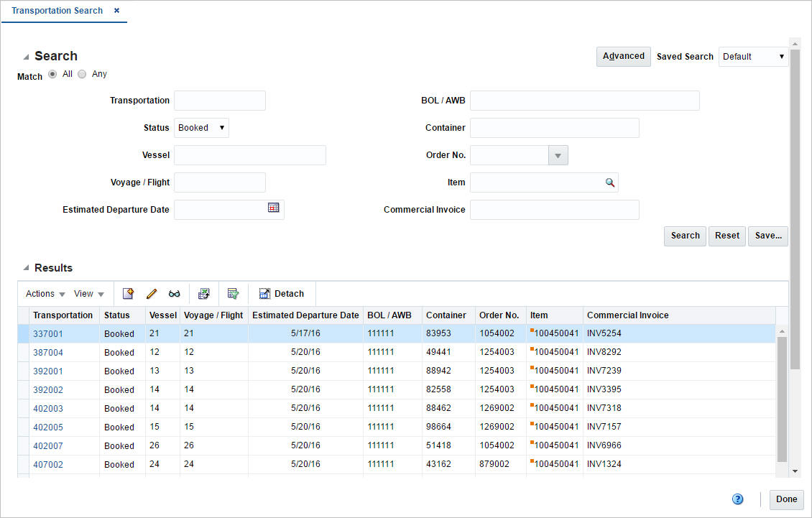
Task: Click the View glasses icon in the toolbar
Action: click(175, 293)
